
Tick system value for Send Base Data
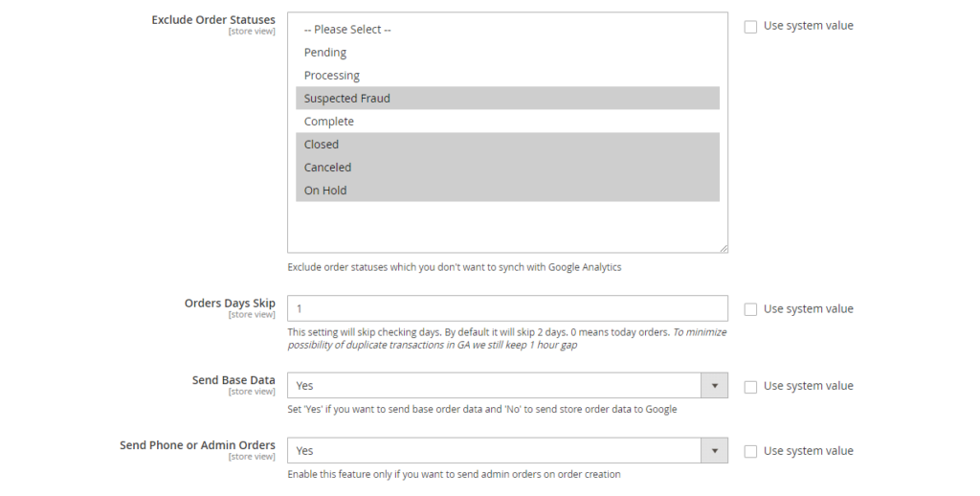click(750, 387)
